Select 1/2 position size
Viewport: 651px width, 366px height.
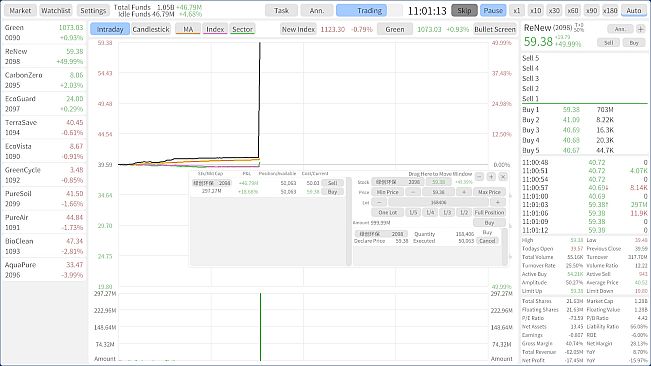[x=464, y=212]
